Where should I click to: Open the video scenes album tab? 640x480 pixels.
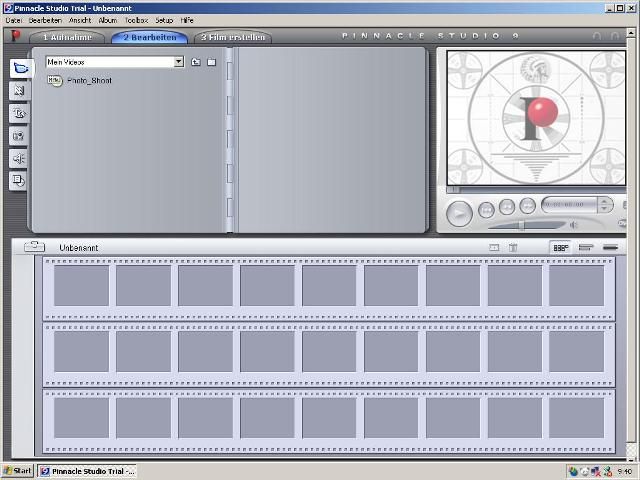click(19, 68)
